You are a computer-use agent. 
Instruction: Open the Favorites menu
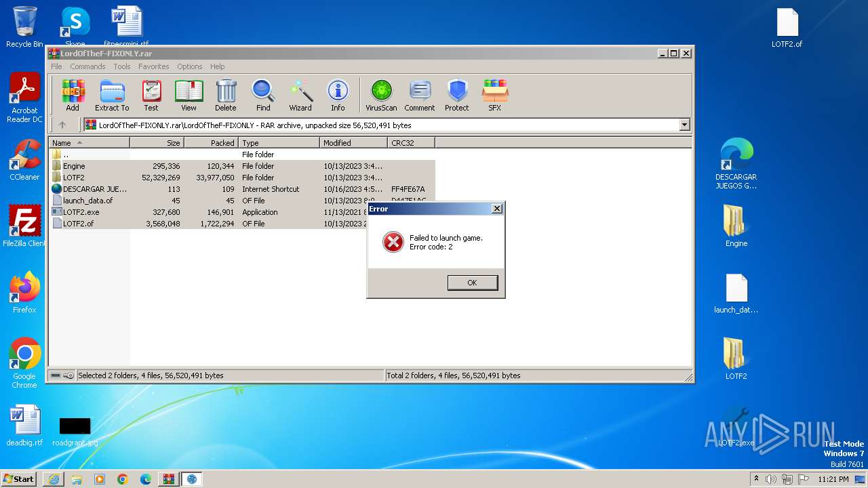click(154, 66)
